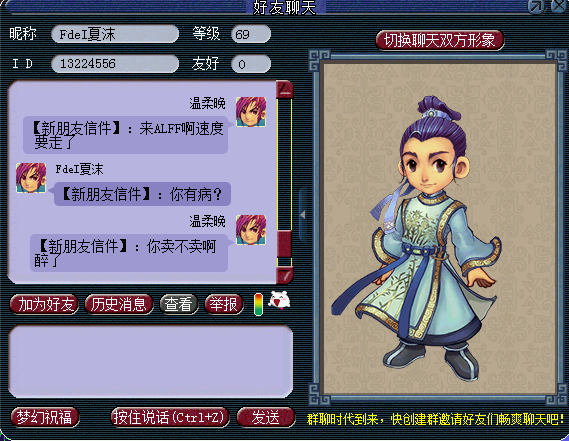Screen dimensions: 569x441
Task: Click inside the message input box
Action: coord(151,362)
